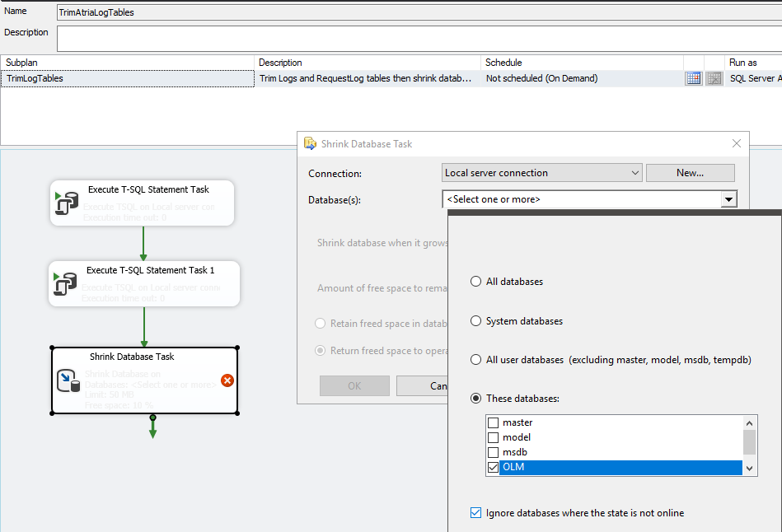Select the TrimLogTables subplan row
This screenshot has width=782, height=532.
point(128,79)
